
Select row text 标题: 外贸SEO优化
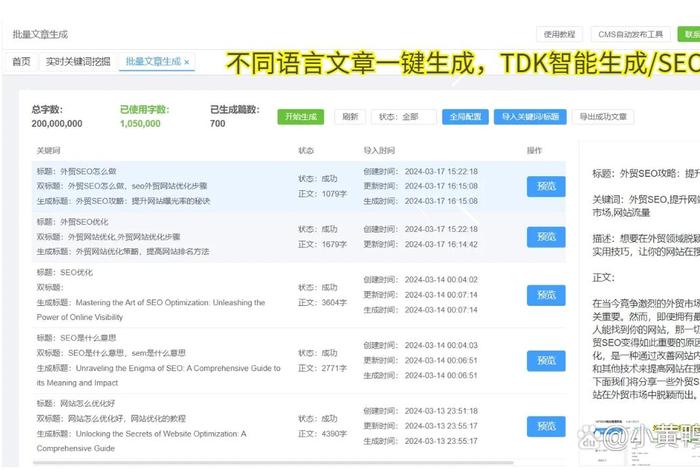point(72,222)
